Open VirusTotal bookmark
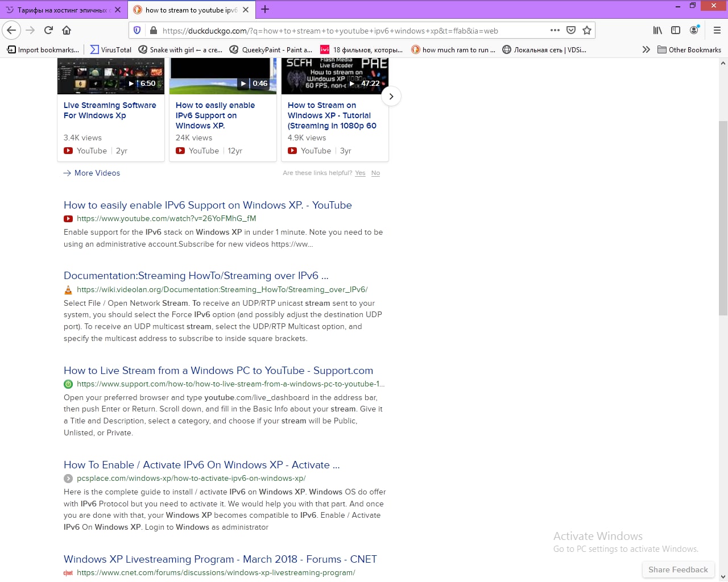Viewport: 728px width, 582px height. pyautogui.click(x=111, y=49)
